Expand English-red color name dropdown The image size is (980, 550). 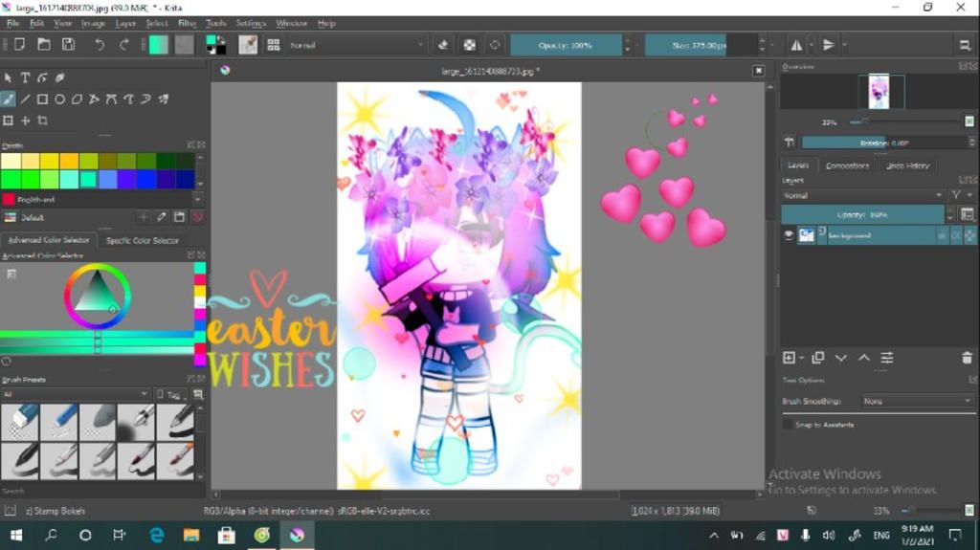coord(197,199)
